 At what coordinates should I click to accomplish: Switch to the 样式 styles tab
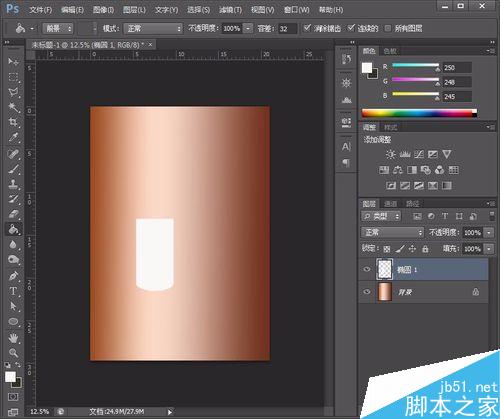390,127
